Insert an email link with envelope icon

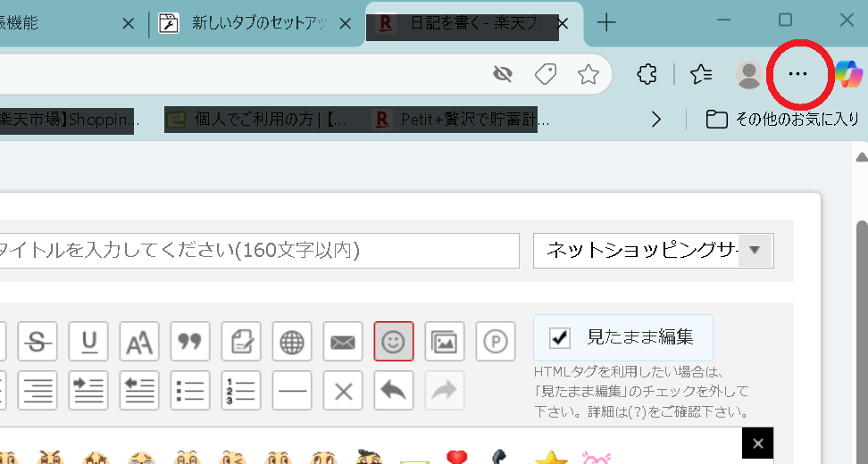pos(343,341)
